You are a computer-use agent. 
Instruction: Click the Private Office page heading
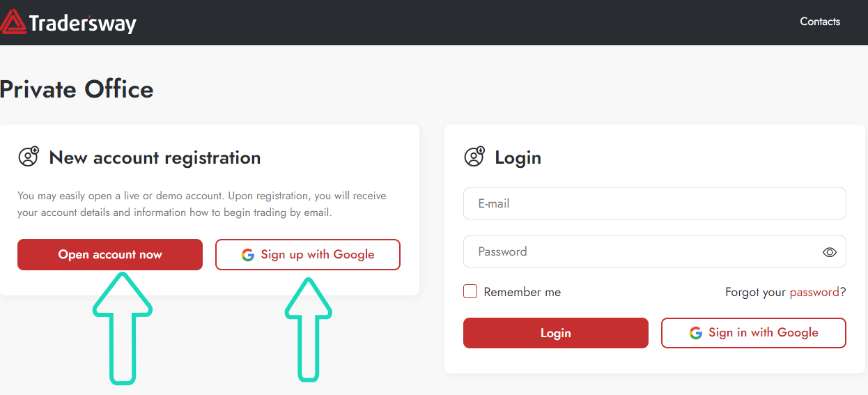tap(77, 89)
